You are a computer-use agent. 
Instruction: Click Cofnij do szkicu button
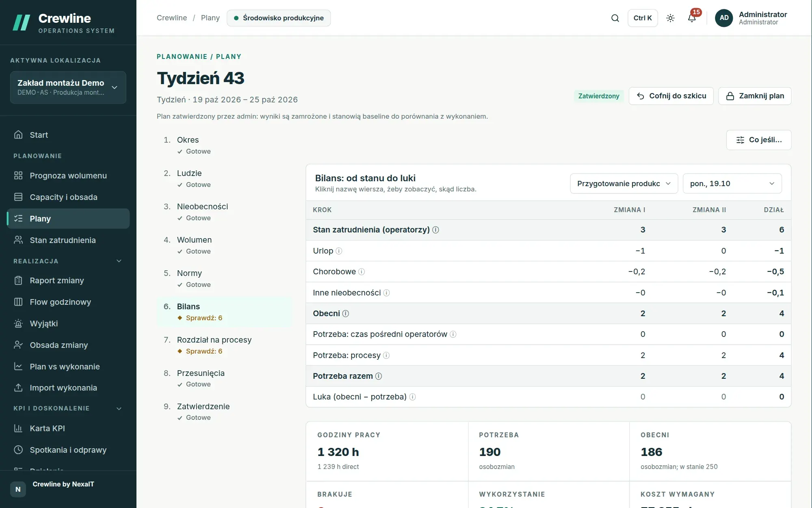pyautogui.click(x=671, y=96)
